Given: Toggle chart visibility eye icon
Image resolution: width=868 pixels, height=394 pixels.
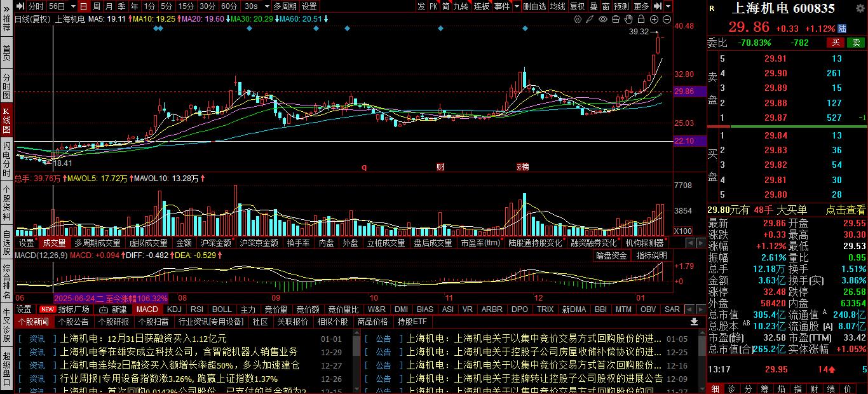Looking at the screenshot, I should point(604,19).
